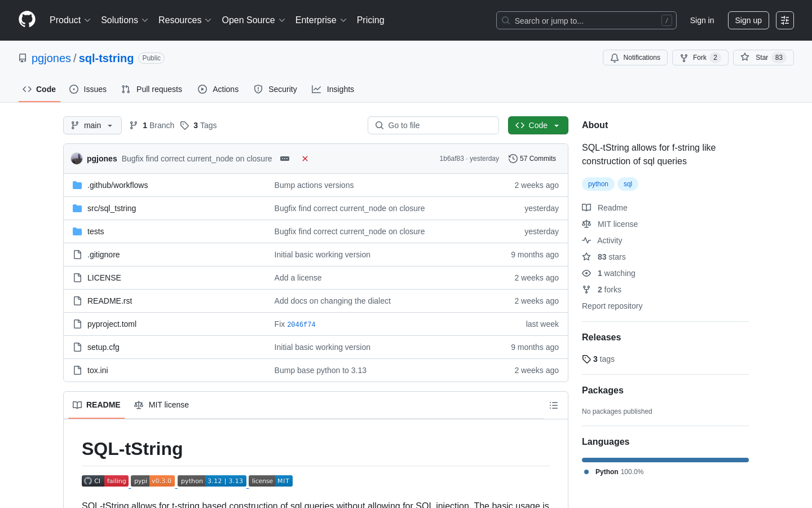Click the eye icon beside 1 watching
This screenshot has height=508, width=812.
pos(586,273)
